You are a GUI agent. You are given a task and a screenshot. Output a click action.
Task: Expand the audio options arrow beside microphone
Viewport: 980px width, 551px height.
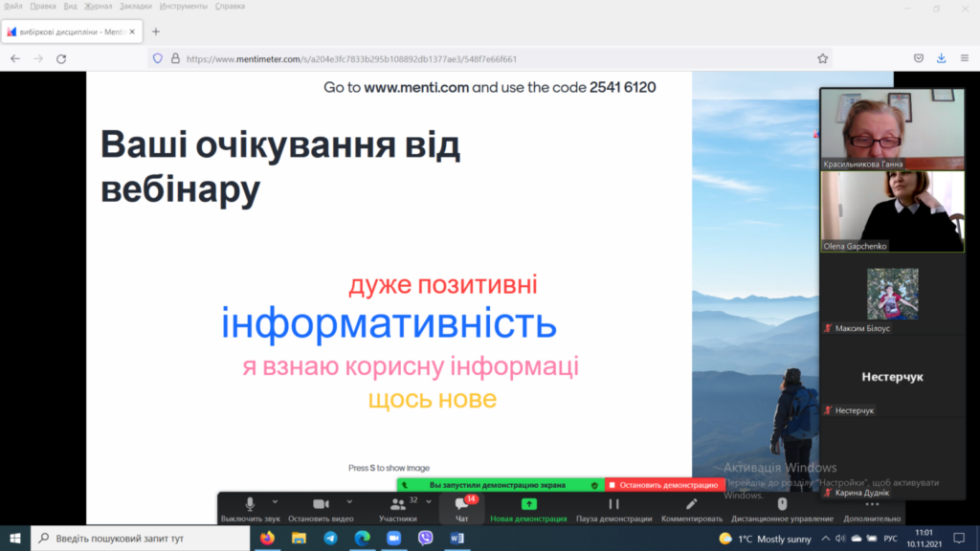pyautogui.click(x=276, y=501)
